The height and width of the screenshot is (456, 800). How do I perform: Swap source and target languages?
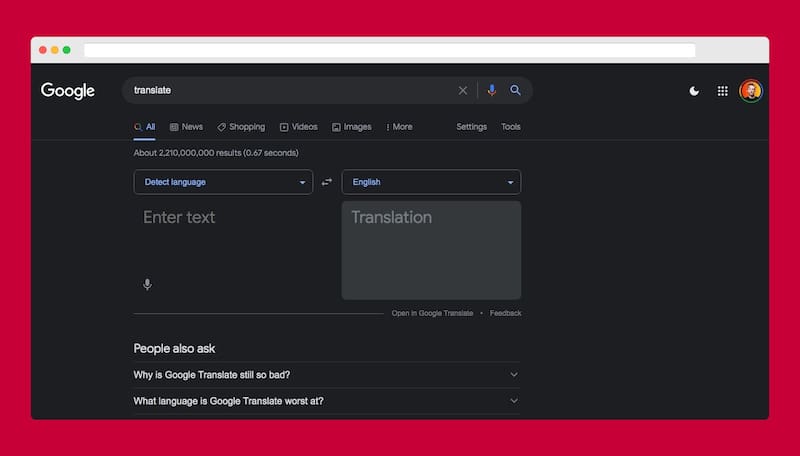click(327, 183)
